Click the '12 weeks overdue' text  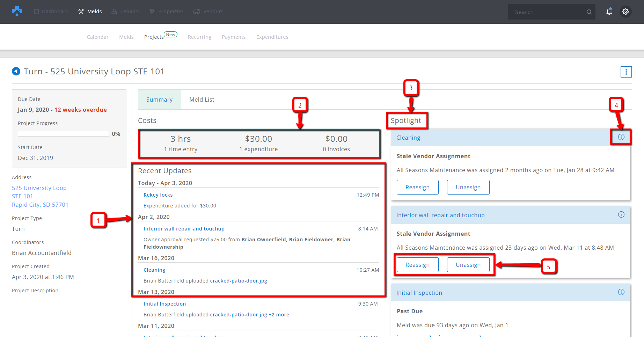(x=81, y=110)
